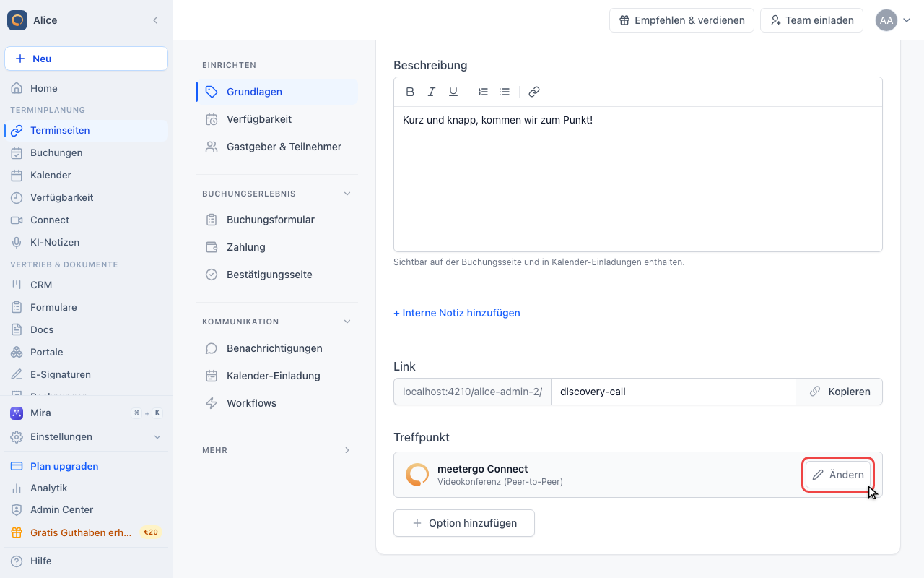Expand Einstellungen submenu in sidebar

coord(158,437)
